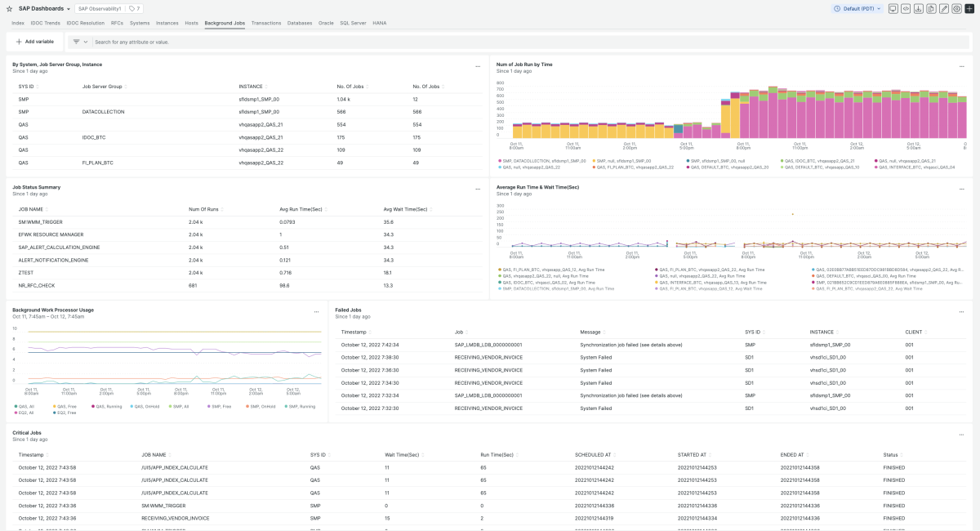Viewport: 980px width, 531px height.
Task: Expand the SAP Dashboards title dropdown
Action: click(x=69, y=8)
